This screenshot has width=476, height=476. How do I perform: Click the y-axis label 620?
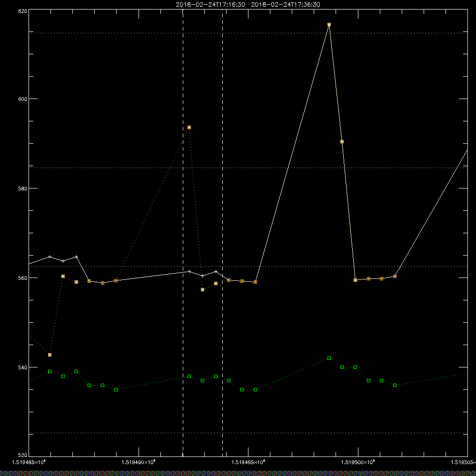(x=23, y=10)
